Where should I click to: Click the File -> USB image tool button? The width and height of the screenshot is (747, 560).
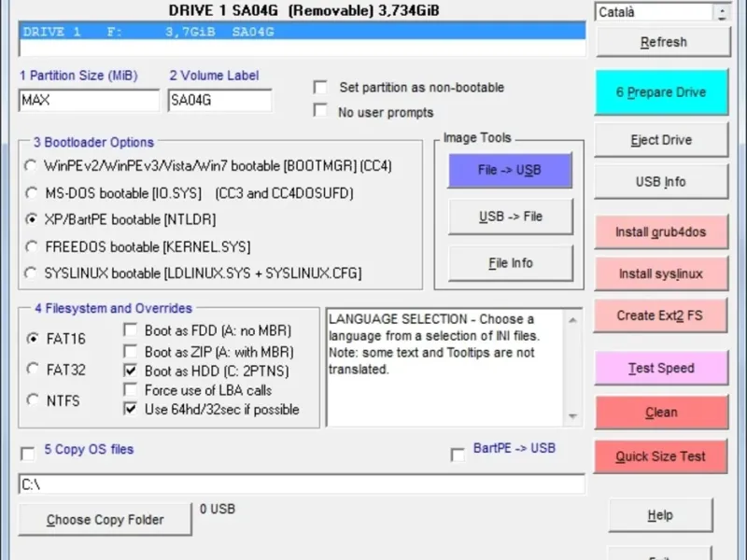510,170
